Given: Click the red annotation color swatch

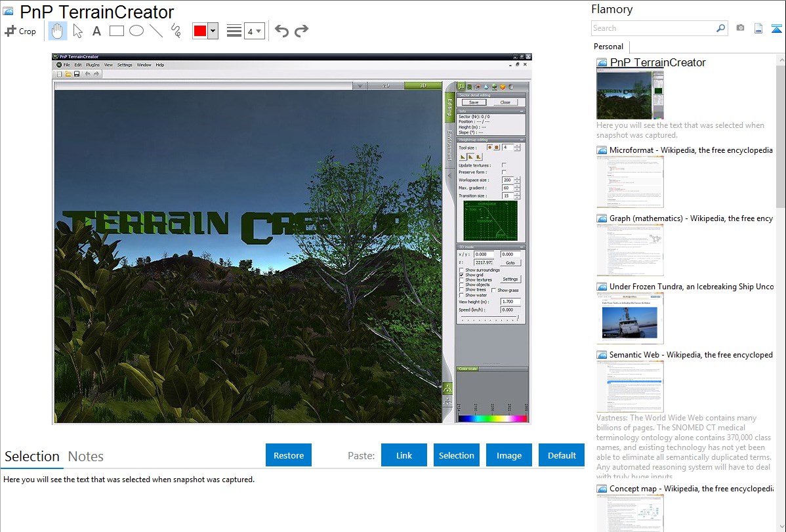Looking at the screenshot, I should pyautogui.click(x=200, y=31).
